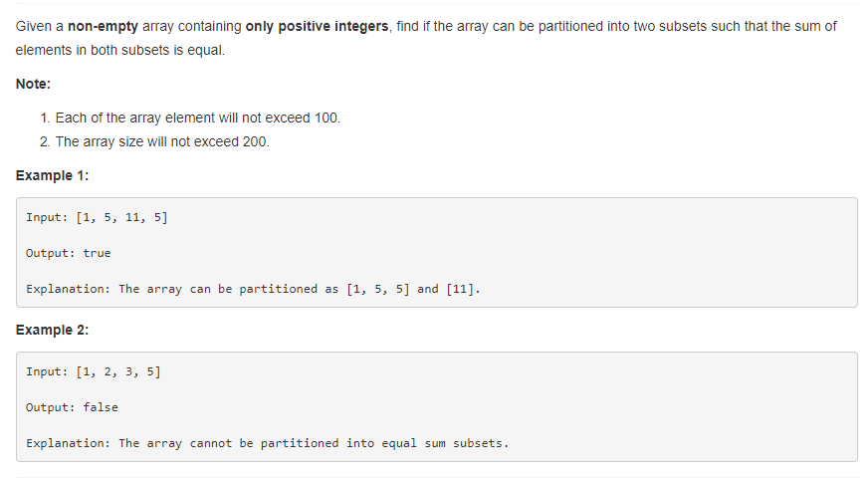
Task: Click the '[11]' text in Example 1 explanation
Action: 463,289
